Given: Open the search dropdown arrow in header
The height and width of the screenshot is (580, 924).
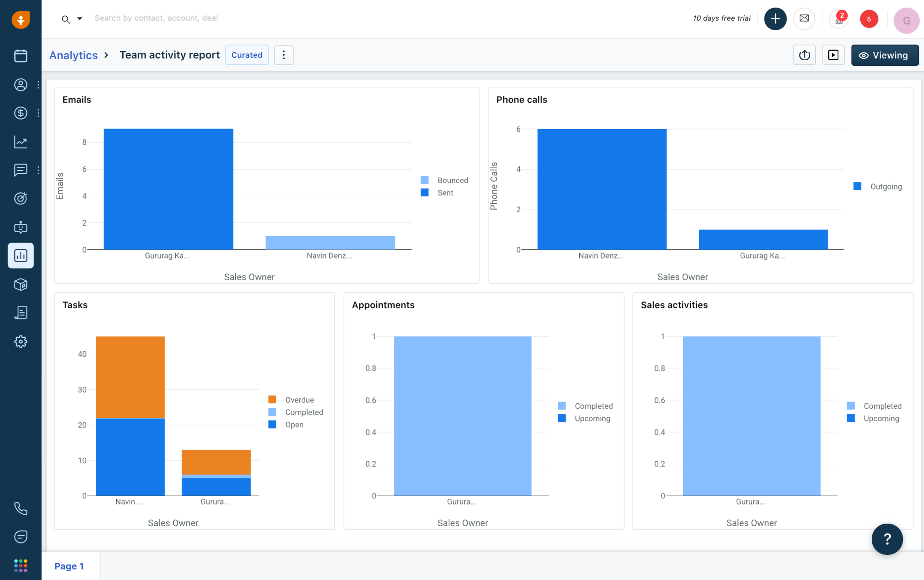Looking at the screenshot, I should (79, 19).
